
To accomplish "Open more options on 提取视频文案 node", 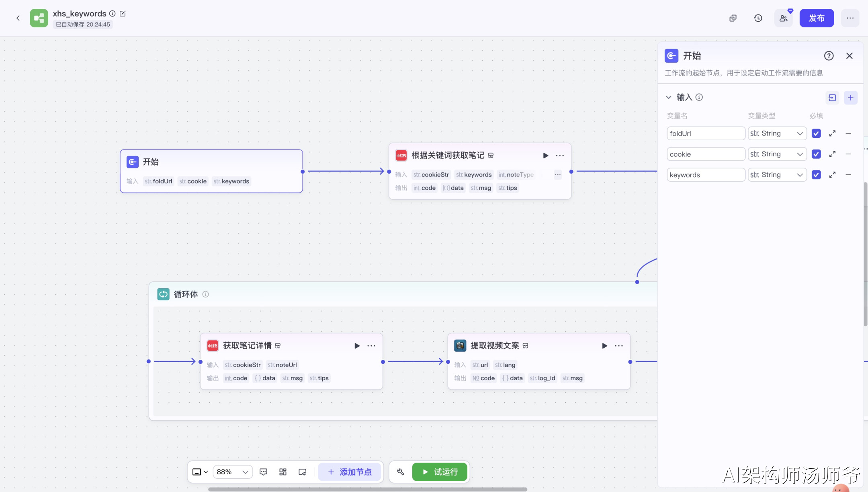I will (x=619, y=346).
